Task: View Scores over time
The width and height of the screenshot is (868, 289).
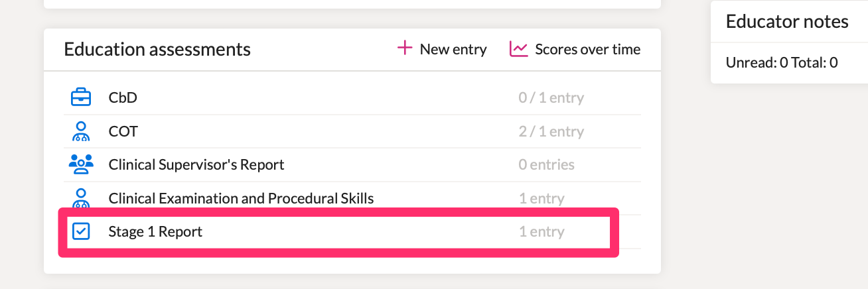Action: coord(575,49)
